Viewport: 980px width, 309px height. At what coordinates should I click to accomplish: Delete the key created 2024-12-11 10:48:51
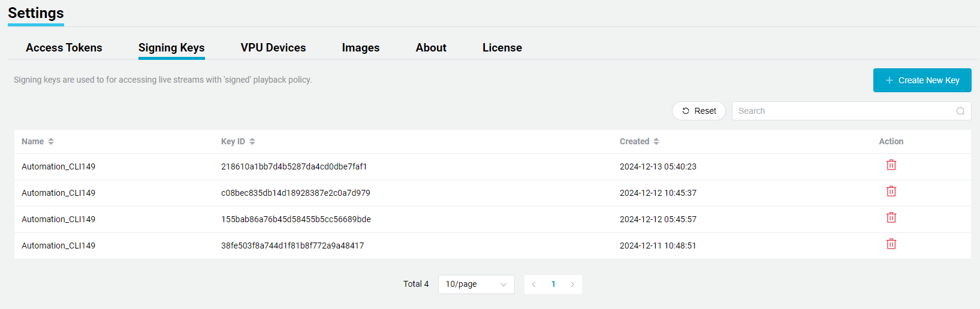click(x=891, y=244)
